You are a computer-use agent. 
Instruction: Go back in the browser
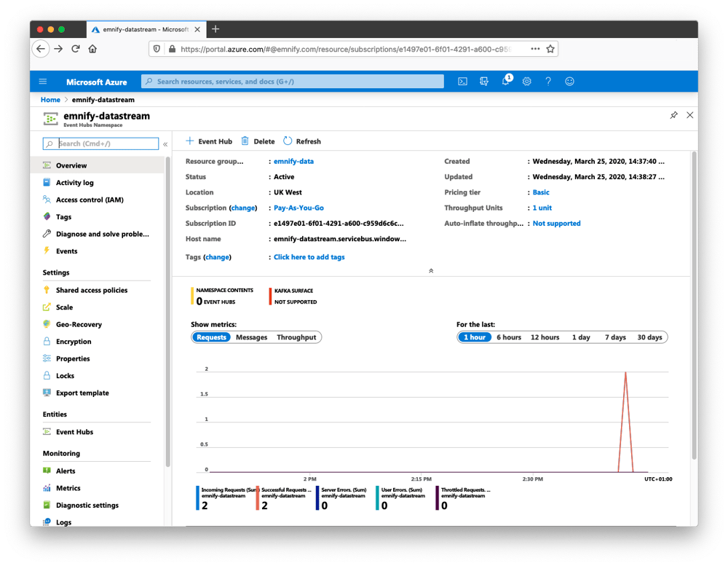[x=41, y=49]
